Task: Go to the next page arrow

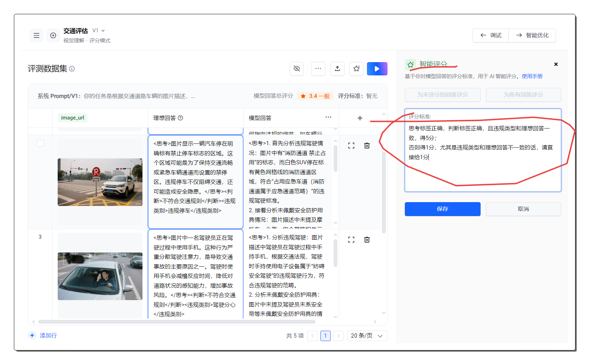Action: click(338, 336)
